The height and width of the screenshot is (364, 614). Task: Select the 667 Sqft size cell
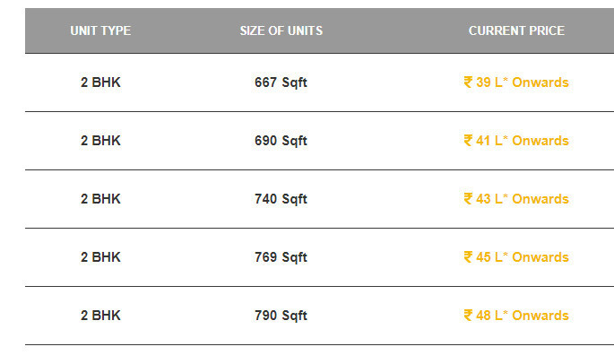281,82
